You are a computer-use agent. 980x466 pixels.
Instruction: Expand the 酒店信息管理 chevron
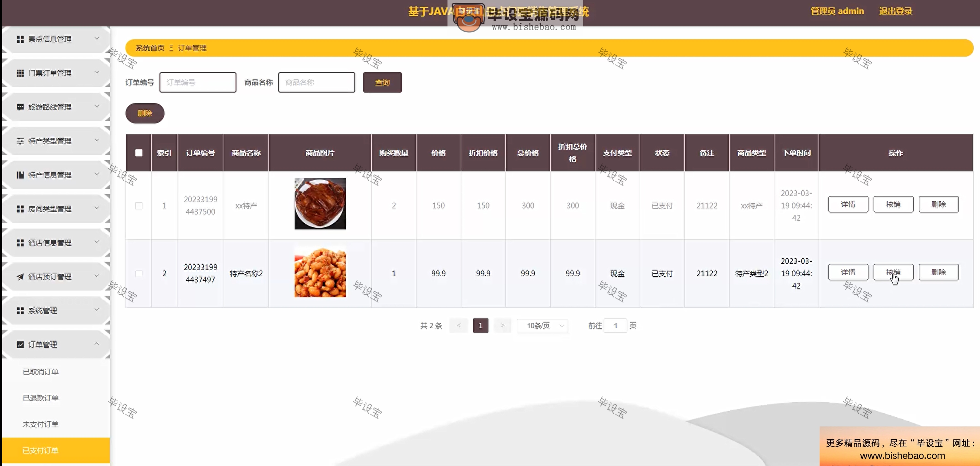(x=97, y=242)
